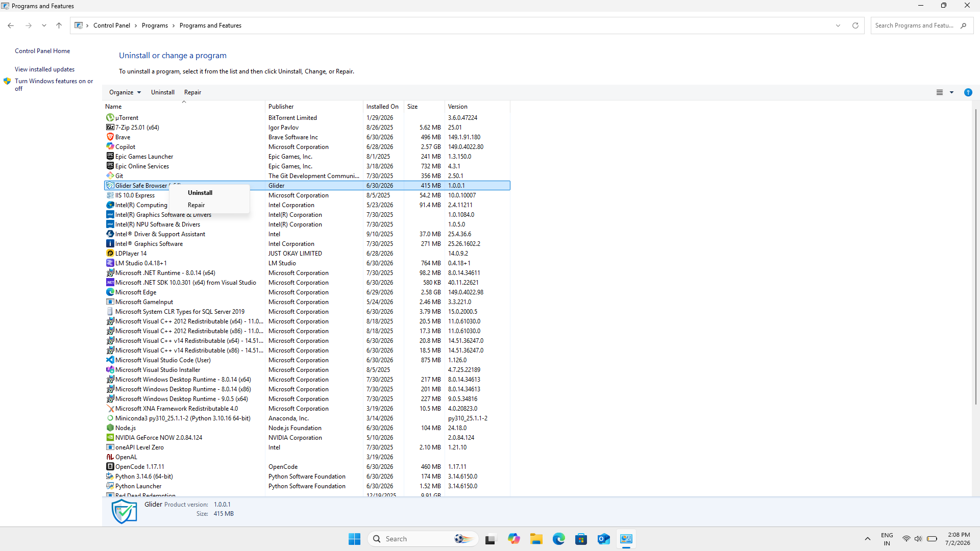
Task: Change view using the view icon
Action: [x=940, y=92]
